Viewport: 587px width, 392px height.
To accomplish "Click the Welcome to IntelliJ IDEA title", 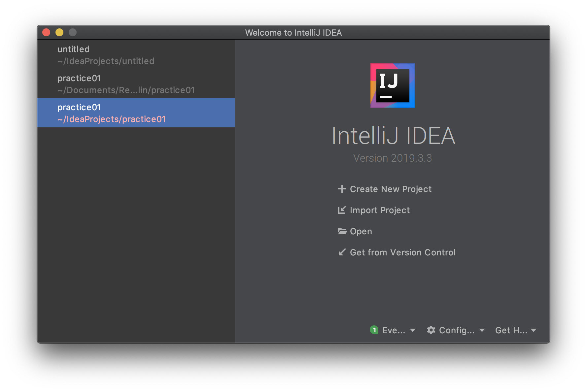I will pyautogui.click(x=293, y=33).
